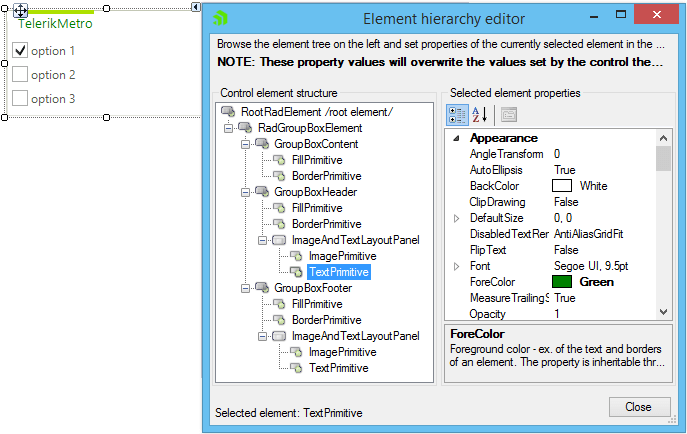
Task: Select TextPrimitive under GroupBoxFooter
Action: tap(339, 368)
